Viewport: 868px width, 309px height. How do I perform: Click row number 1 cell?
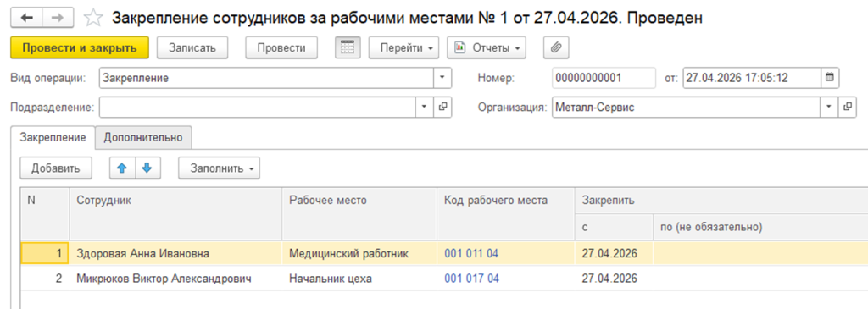point(45,254)
